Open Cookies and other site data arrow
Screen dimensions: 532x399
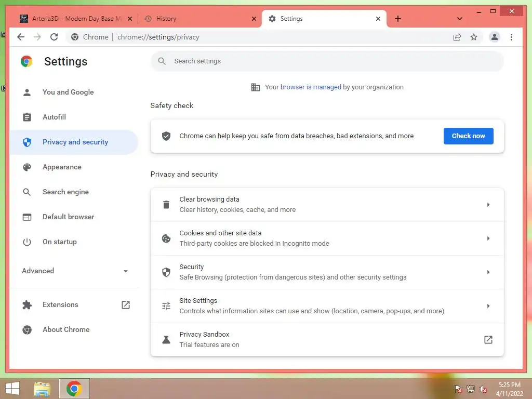[x=488, y=238]
